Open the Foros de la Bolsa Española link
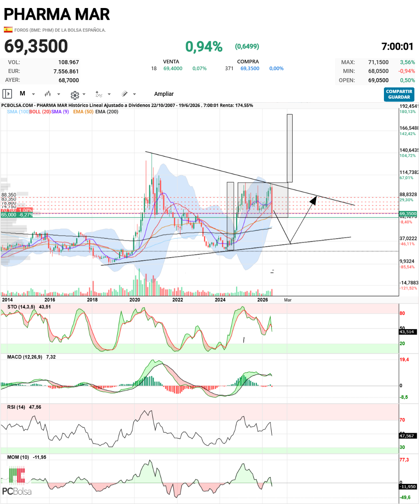 coord(60,30)
